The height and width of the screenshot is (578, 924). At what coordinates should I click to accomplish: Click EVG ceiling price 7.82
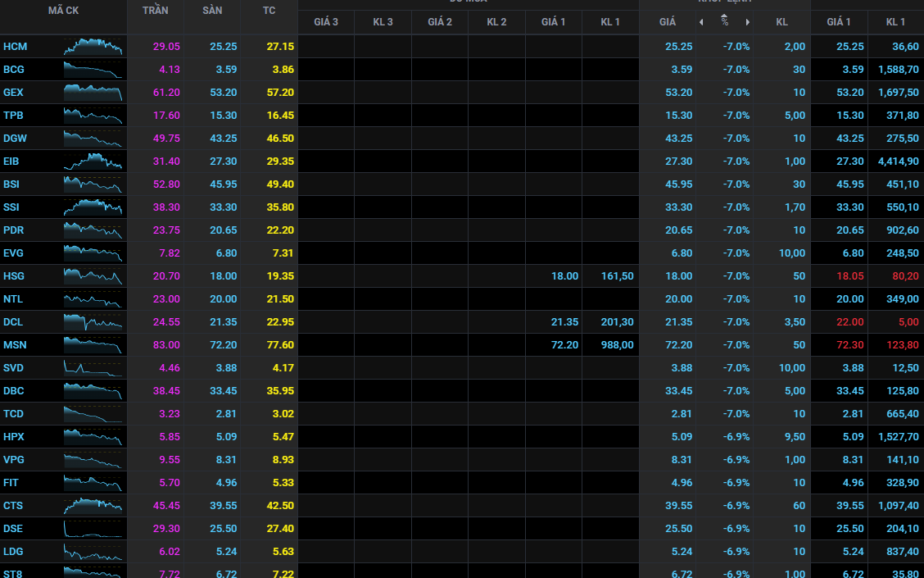coord(169,253)
